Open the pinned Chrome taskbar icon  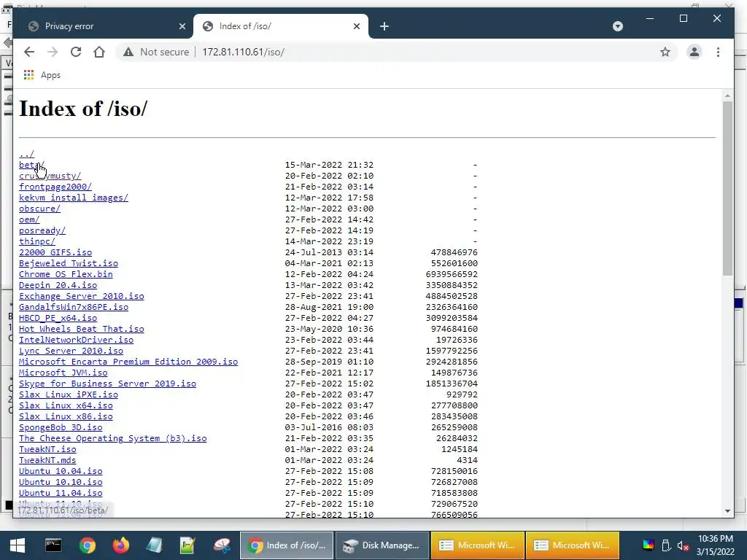coord(88,545)
